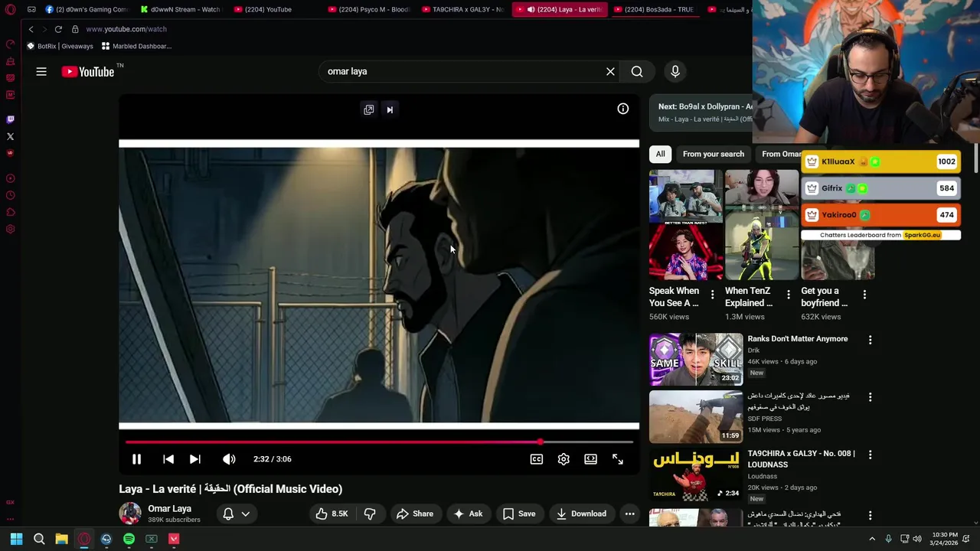Open Opera sidebar settings gear
980x551 pixels.
click(10, 229)
